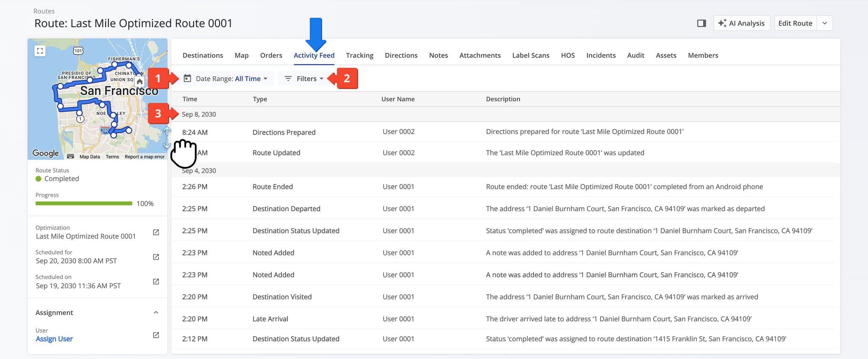This screenshot has height=359, width=868.
Task: Open the HOS tab
Action: pyautogui.click(x=568, y=55)
